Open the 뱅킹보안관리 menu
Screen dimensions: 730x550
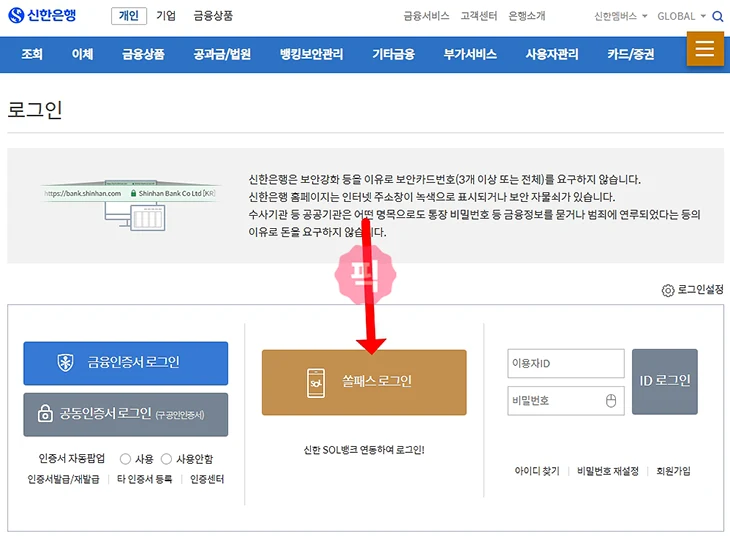[x=311, y=54]
